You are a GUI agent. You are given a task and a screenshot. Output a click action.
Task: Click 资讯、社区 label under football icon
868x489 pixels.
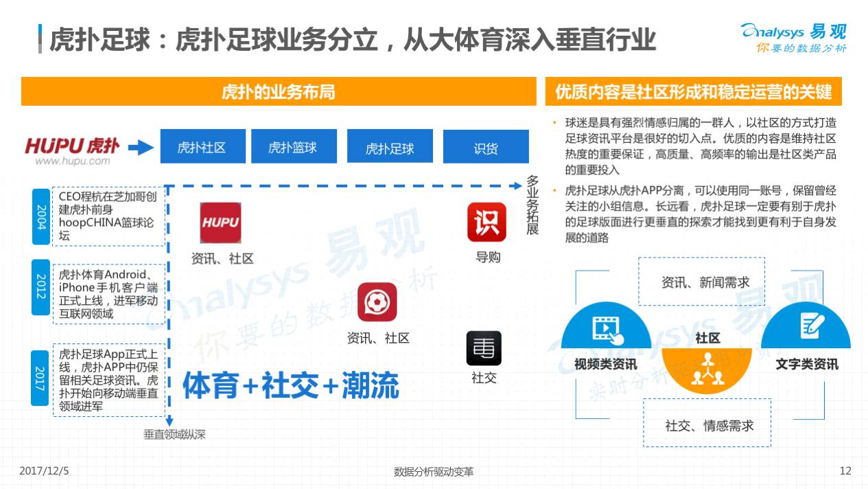tap(378, 337)
